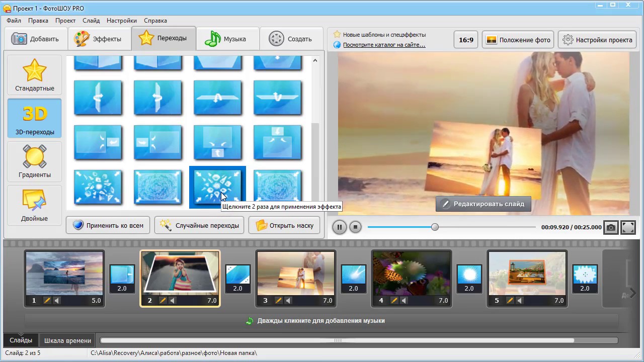Switch to Слайды view tab
The height and width of the screenshot is (362, 644).
(21, 340)
